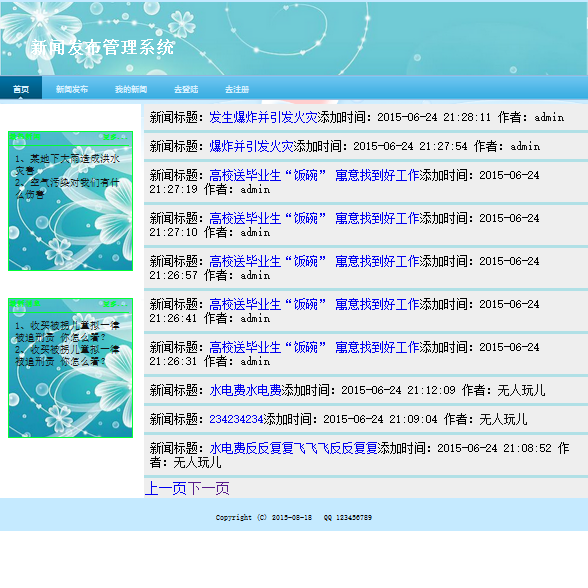The image size is (588, 588).
Task: Go to next page via 下一页
Action: click(208, 488)
